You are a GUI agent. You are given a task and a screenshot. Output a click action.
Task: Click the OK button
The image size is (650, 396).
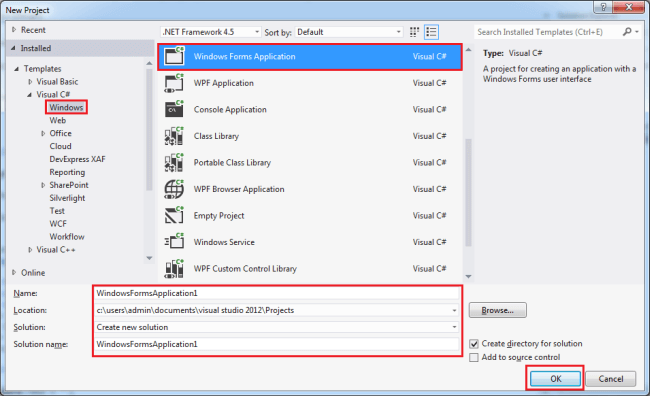click(x=555, y=379)
